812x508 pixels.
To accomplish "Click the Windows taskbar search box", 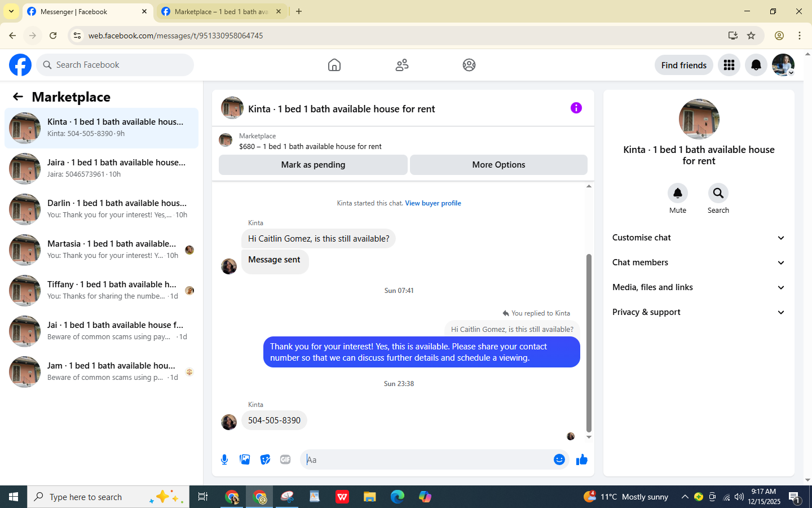I will 108,497.
